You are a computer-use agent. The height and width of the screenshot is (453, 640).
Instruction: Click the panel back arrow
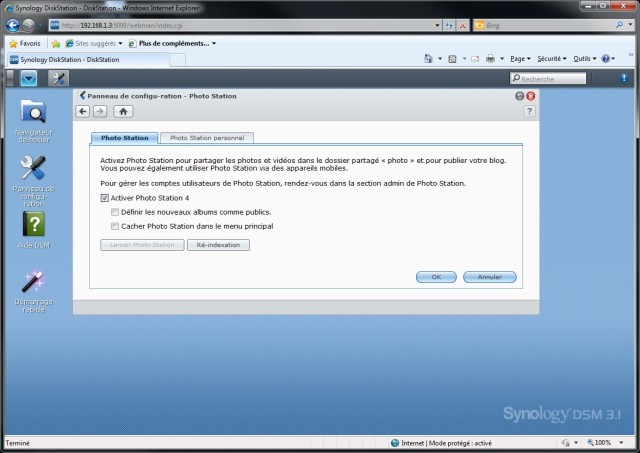coord(83,111)
